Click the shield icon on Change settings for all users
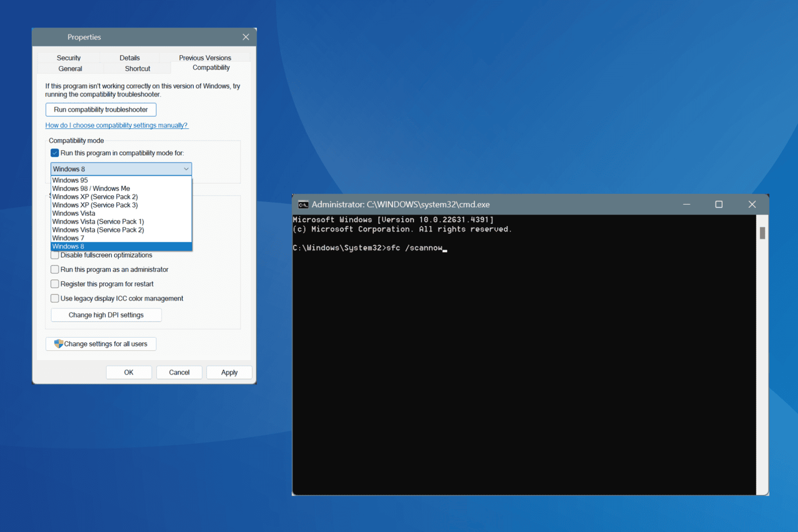Image resolution: width=798 pixels, height=532 pixels. (x=58, y=344)
